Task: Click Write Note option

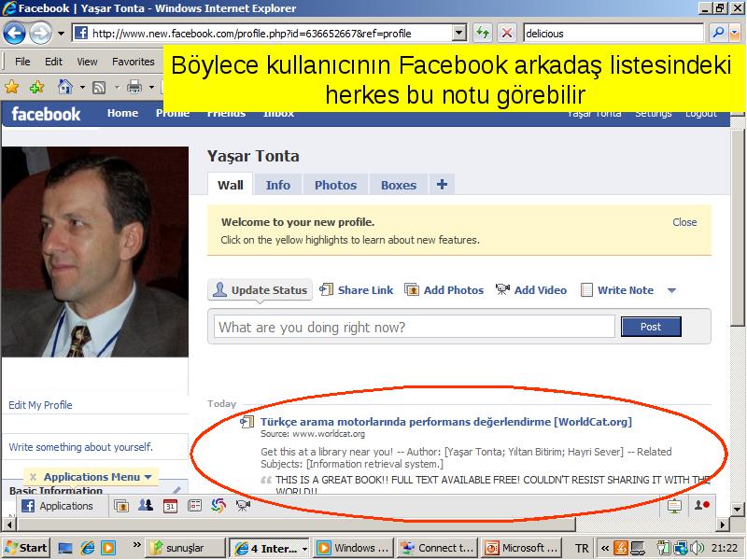Action: [617, 290]
